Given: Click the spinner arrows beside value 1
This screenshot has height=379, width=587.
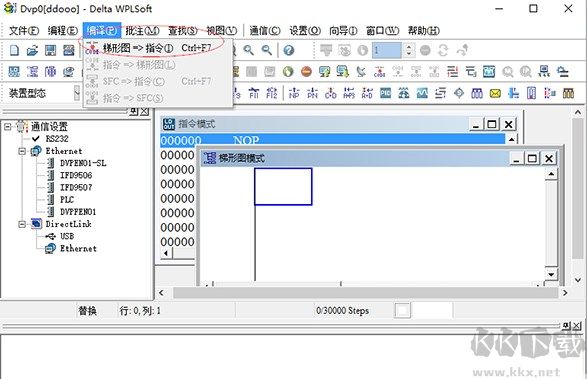Looking at the screenshot, I should point(408,50).
